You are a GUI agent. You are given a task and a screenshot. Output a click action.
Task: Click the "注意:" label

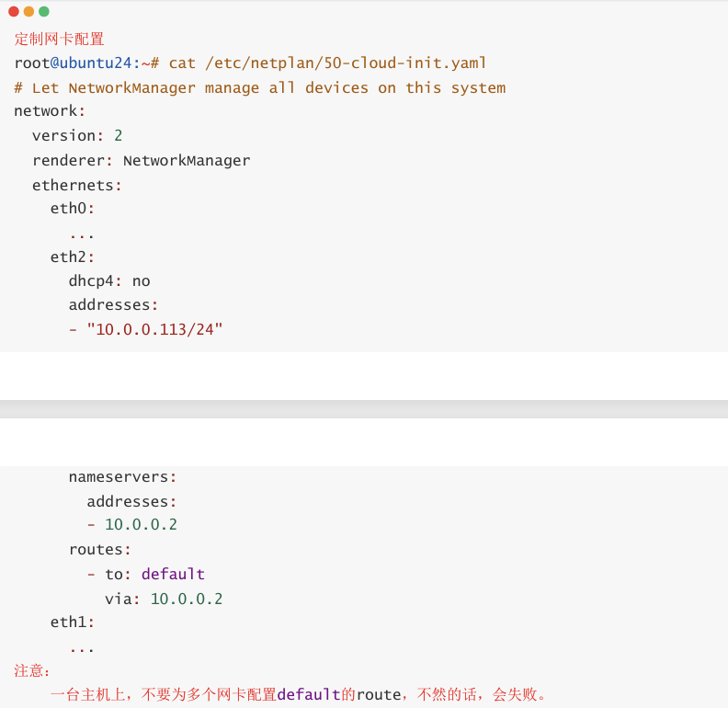(x=31, y=671)
